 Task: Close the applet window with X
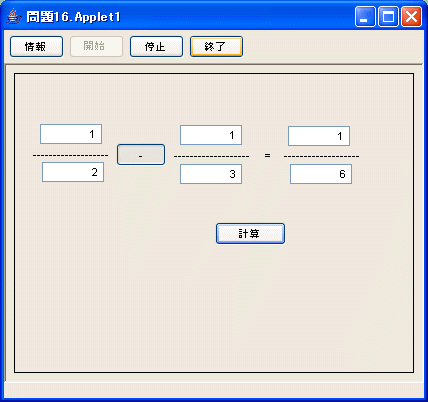(411, 16)
